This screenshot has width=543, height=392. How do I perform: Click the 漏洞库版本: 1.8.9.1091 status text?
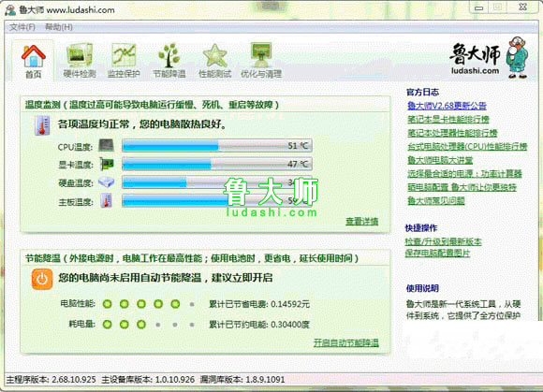pyautogui.click(x=242, y=380)
